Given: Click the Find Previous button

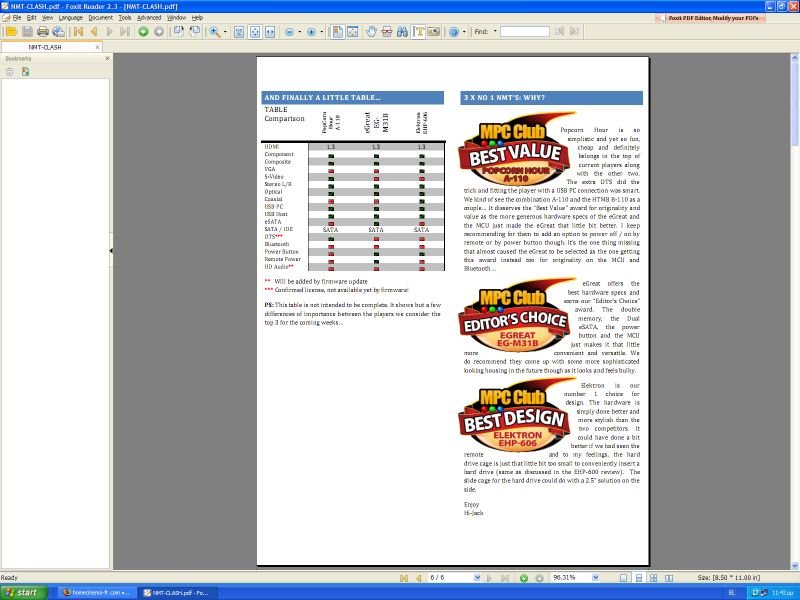Looking at the screenshot, I should point(559,32).
